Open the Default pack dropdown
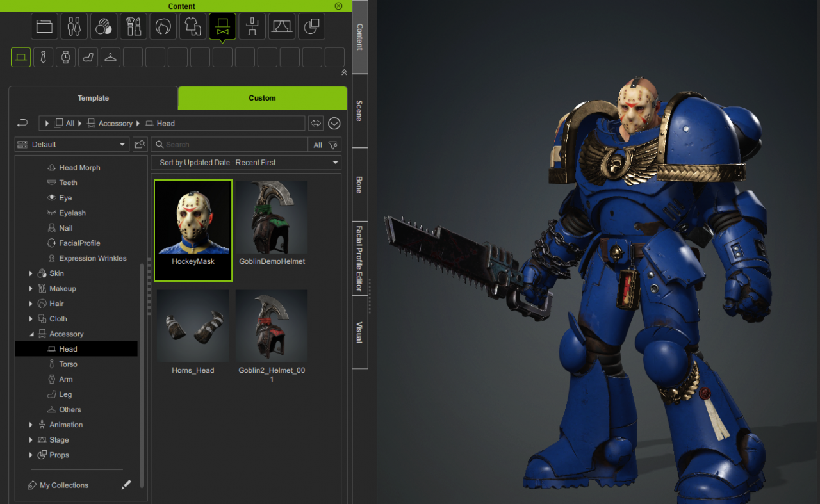 [x=72, y=145]
